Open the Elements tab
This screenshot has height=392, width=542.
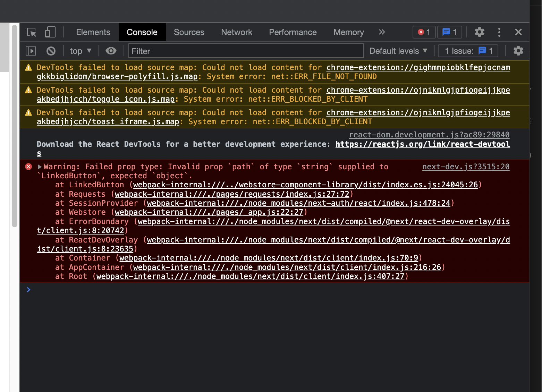click(x=93, y=32)
